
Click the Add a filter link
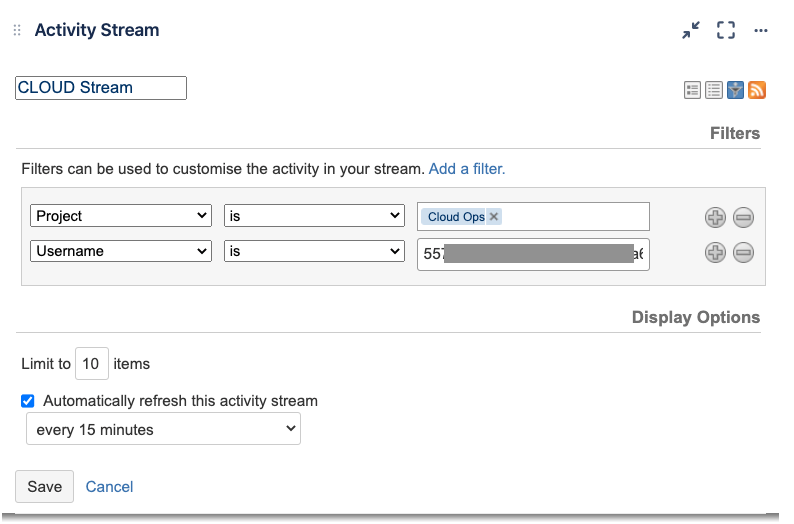point(467,169)
